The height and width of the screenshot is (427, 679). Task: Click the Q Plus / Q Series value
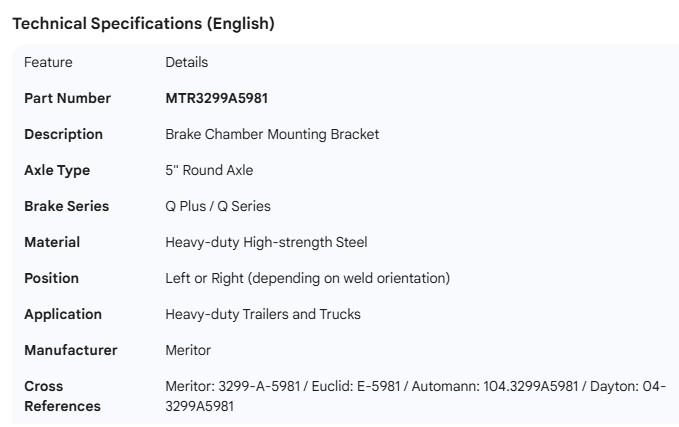click(218, 206)
